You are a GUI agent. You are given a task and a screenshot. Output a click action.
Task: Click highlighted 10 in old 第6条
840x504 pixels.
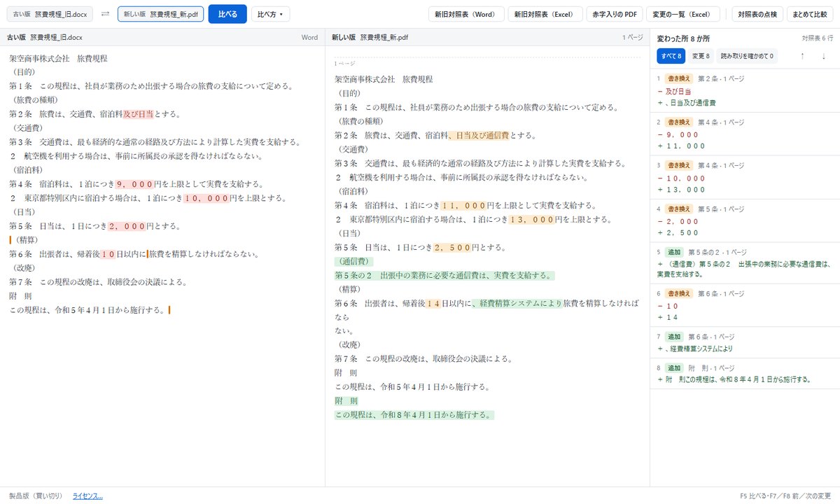(x=108, y=254)
